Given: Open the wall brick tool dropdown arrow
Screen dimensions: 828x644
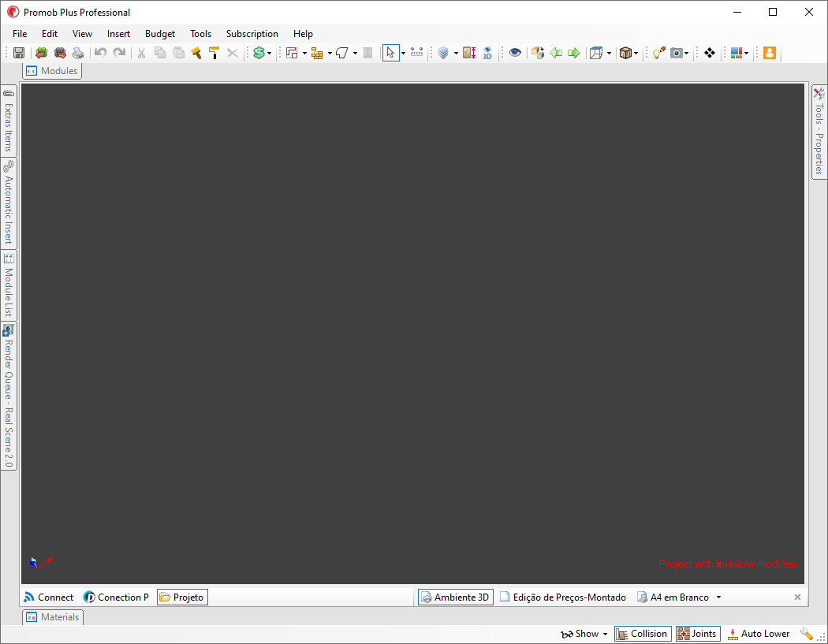Looking at the screenshot, I should click(330, 54).
